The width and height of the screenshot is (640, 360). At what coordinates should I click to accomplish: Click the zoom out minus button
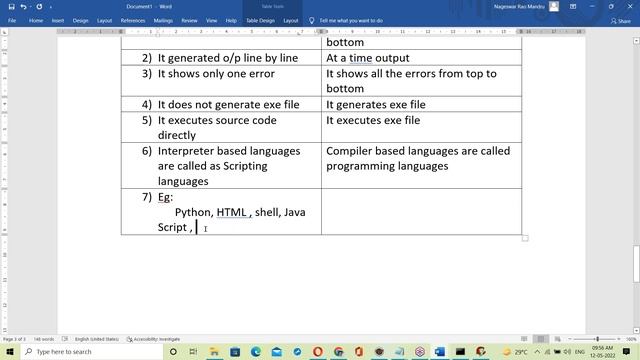570,339
